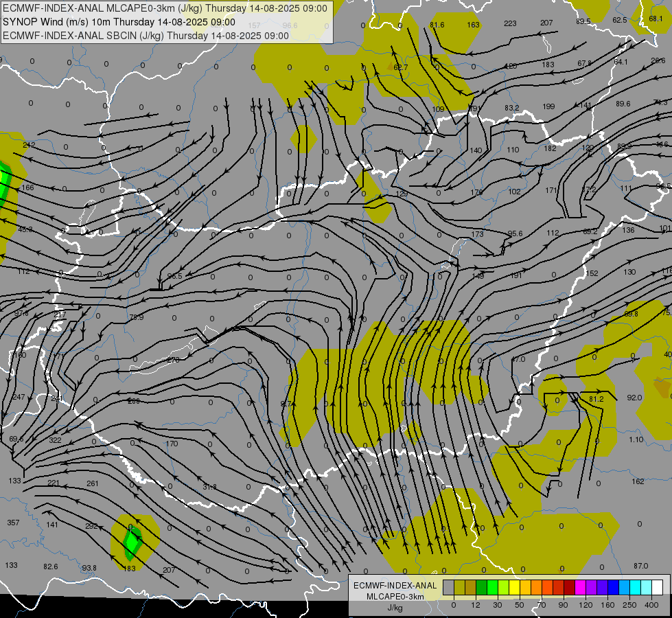Select the bright green legend swatch

click(493, 588)
